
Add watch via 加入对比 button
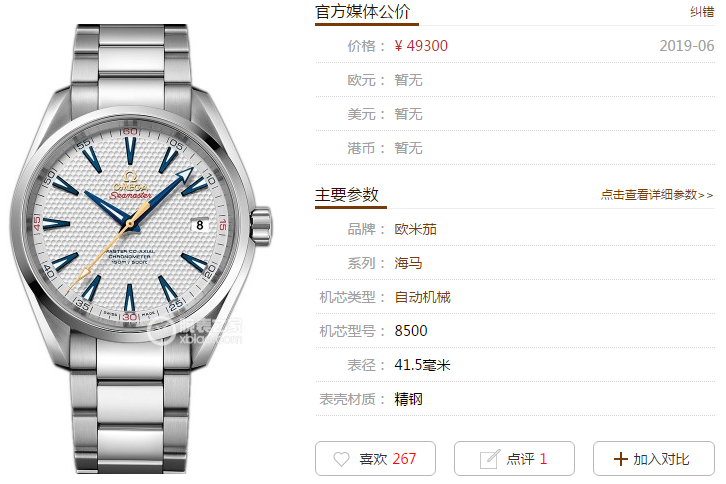coord(654,459)
